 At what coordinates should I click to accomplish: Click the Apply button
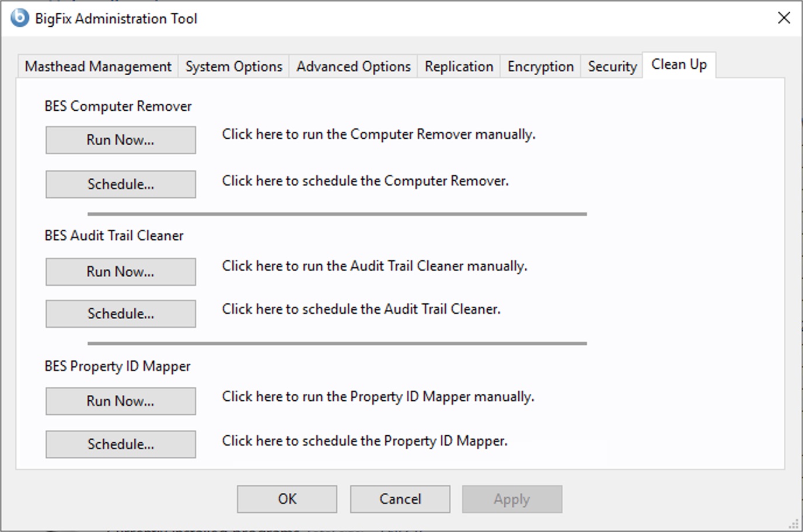click(512, 499)
